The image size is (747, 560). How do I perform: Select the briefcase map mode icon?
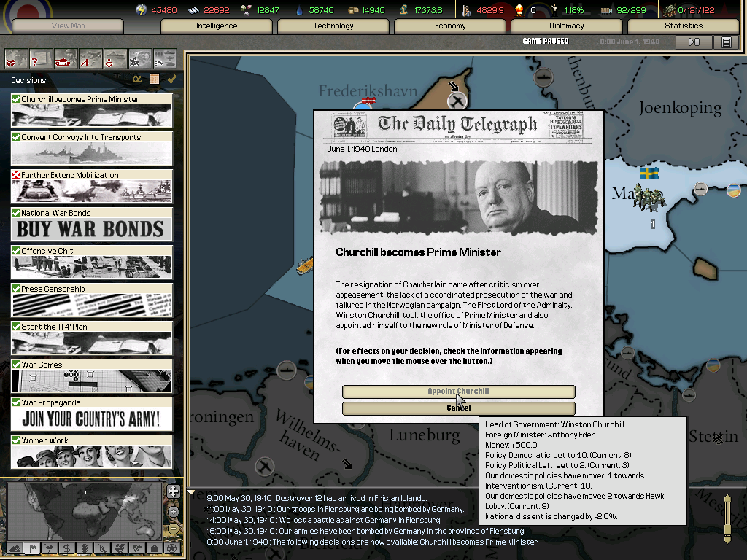coord(155,548)
